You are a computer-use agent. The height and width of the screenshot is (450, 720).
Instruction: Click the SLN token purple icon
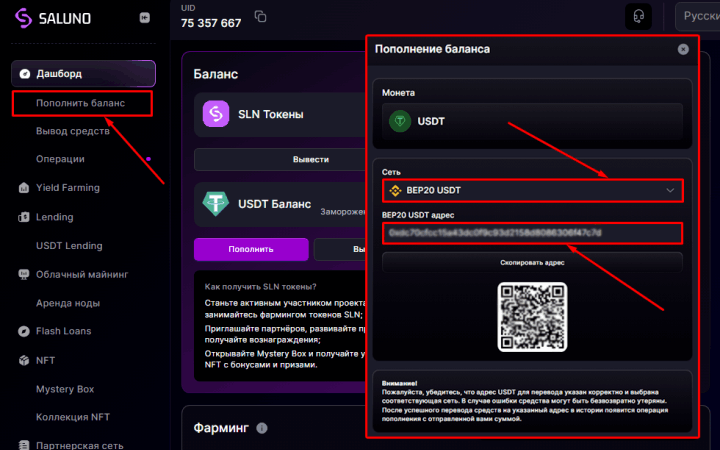point(216,114)
